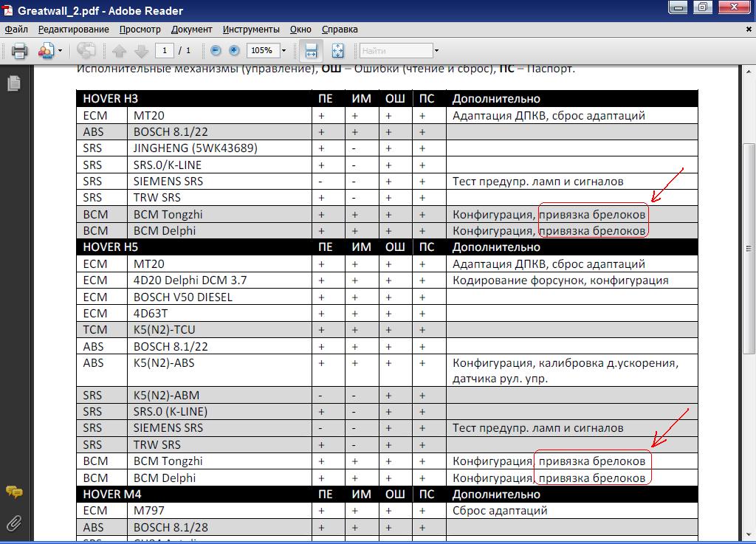Print the document using the printer icon
The height and width of the screenshot is (544, 756).
pos(19,51)
